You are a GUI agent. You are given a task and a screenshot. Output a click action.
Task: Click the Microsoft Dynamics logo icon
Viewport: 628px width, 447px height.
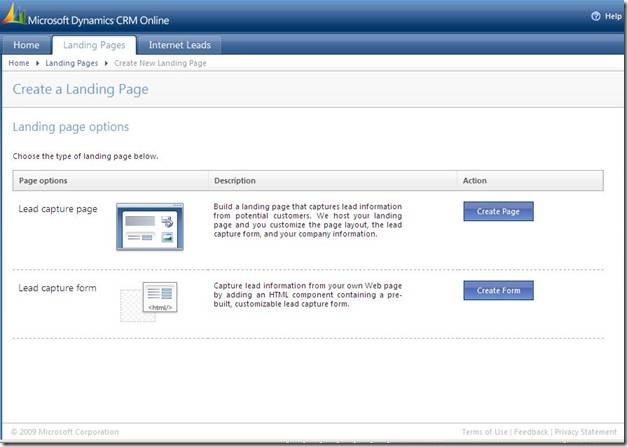[15, 17]
